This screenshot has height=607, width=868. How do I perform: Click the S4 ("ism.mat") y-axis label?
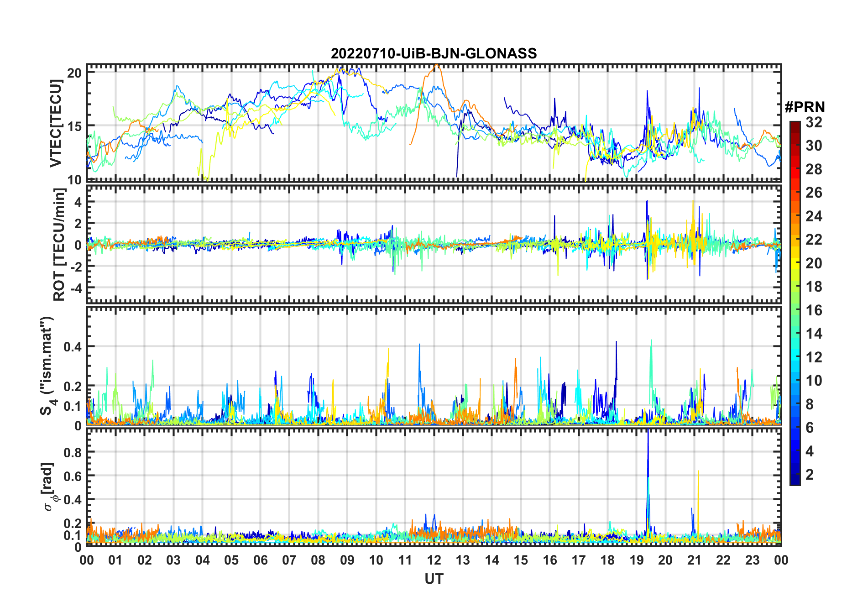47,366
